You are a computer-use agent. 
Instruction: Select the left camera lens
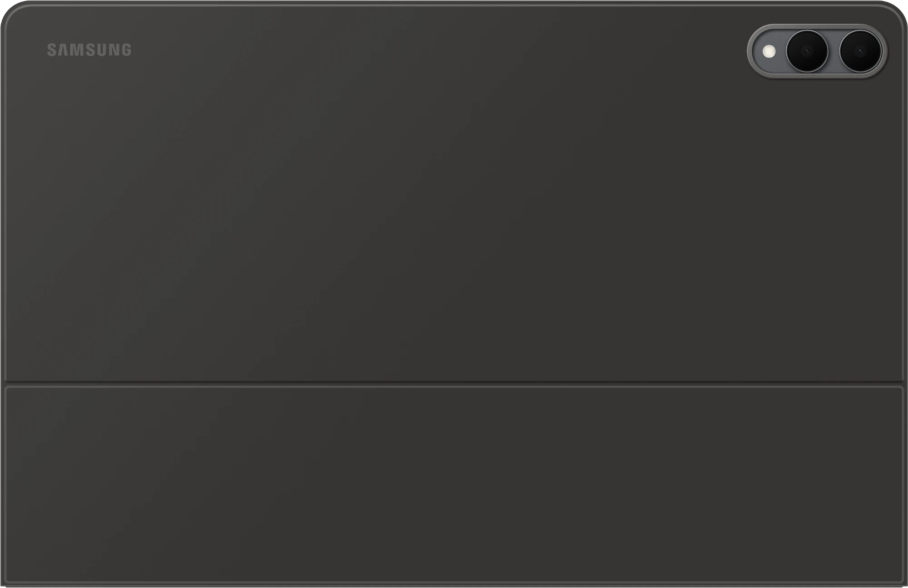(807, 51)
